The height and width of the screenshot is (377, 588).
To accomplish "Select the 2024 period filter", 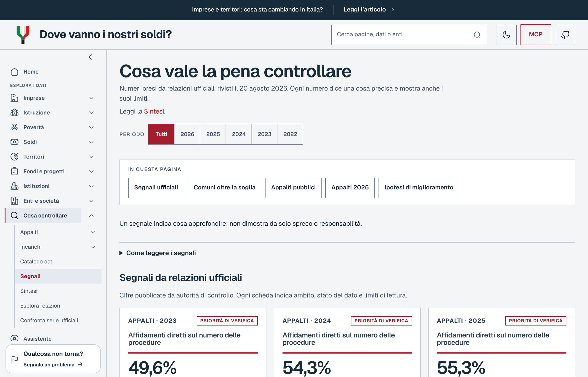I will [x=239, y=134].
